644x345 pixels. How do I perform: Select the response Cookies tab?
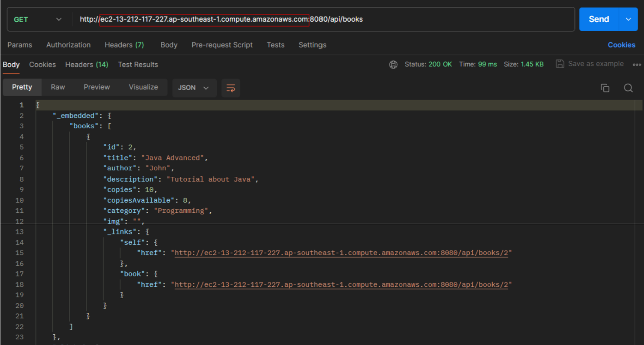click(x=42, y=65)
